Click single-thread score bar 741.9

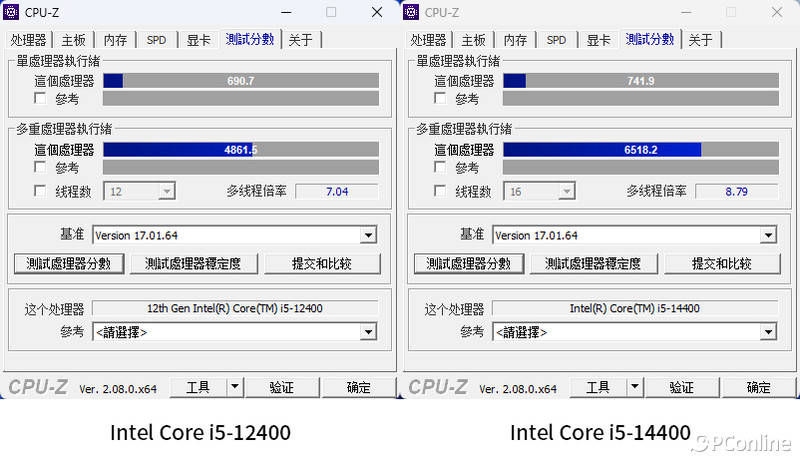click(x=641, y=81)
